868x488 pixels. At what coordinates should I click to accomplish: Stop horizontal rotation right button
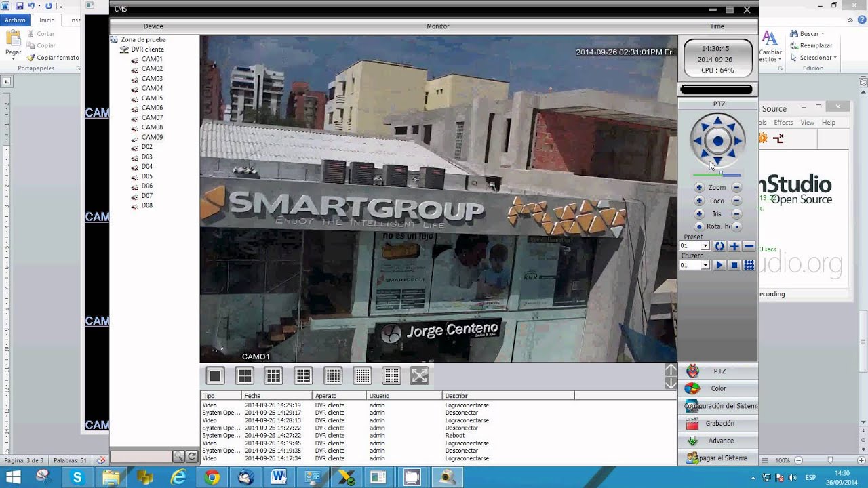click(x=736, y=226)
